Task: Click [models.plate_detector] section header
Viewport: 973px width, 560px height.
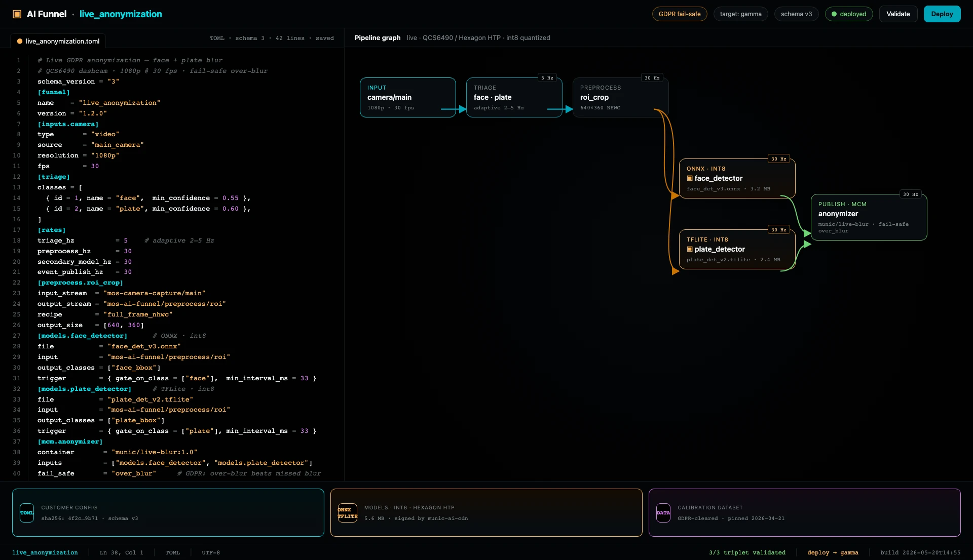Action: point(84,389)
